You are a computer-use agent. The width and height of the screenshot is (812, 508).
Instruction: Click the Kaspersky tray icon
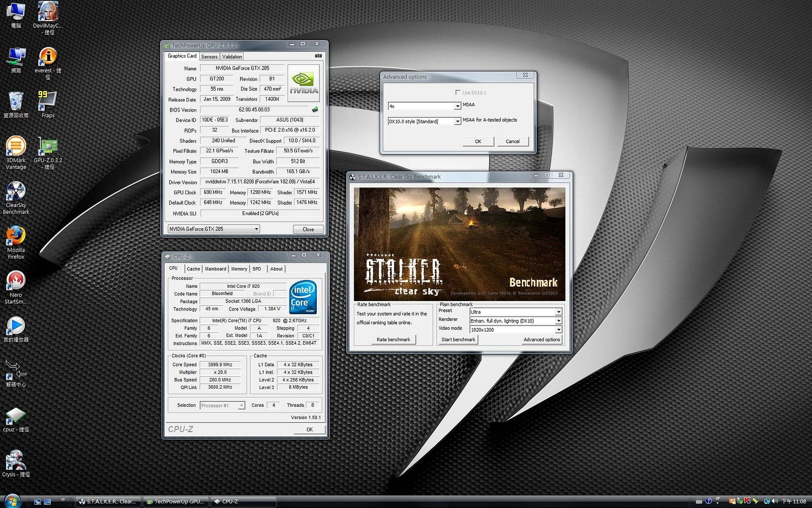(747, 501)
